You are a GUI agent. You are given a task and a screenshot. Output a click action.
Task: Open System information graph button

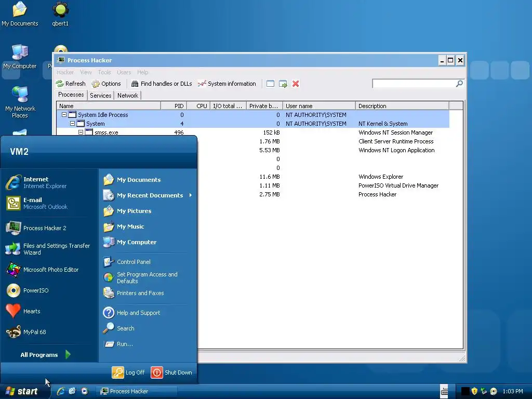click(227, 84)
